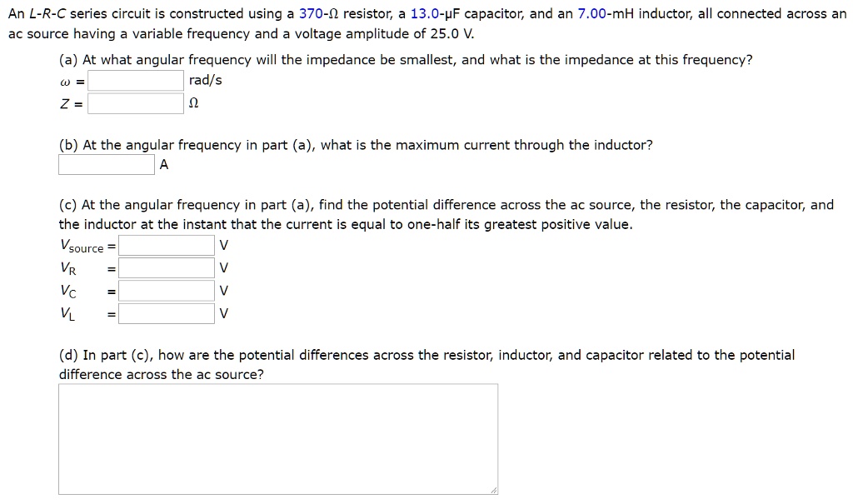Viewport: 853px width, 504px height.
Task: Click the angular frequency ω input box
Action: 136,81
